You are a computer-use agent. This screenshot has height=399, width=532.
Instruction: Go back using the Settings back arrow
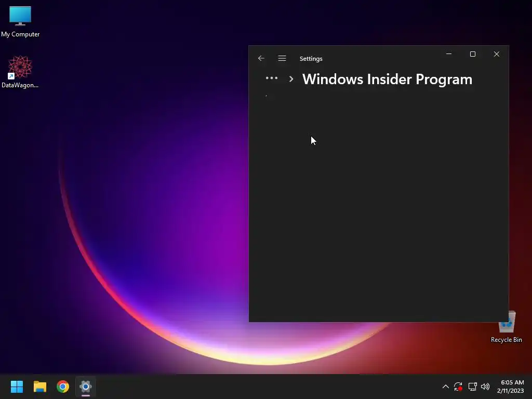point(261,58)
